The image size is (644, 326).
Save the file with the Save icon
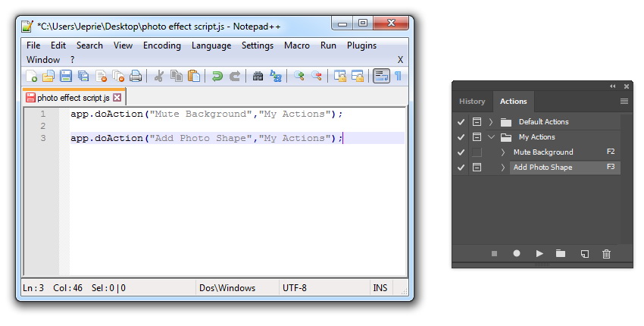66,76
